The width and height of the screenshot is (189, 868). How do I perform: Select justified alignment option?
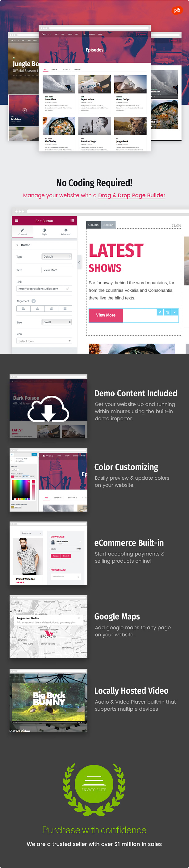click(65, 309)
